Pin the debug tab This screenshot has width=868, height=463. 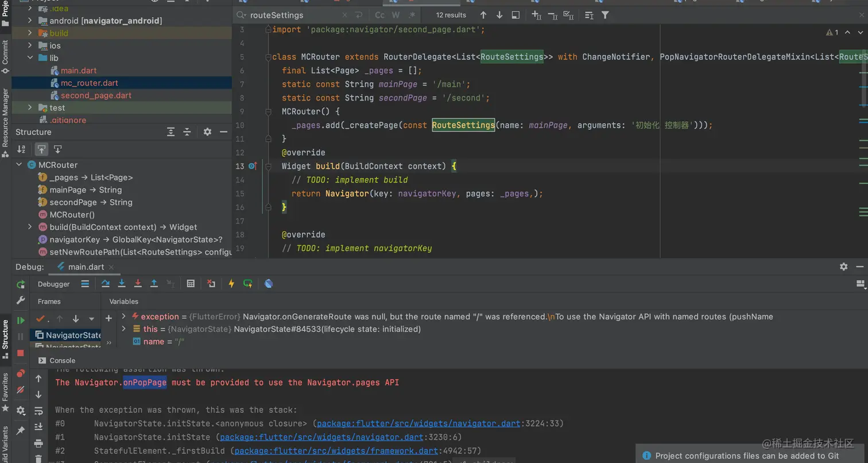tap(21, 430)
